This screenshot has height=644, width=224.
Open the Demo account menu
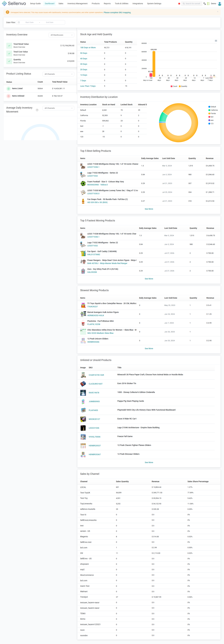point(214,4)
